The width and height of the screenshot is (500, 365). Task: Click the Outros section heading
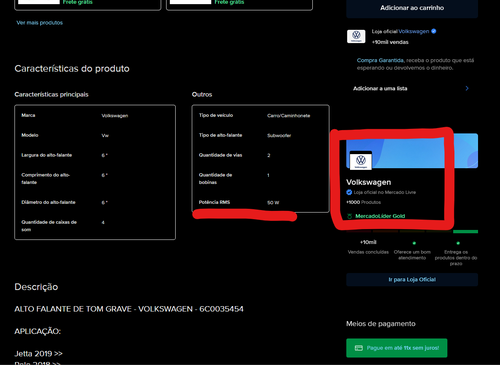pyautogui.click(x=202, y=94)
